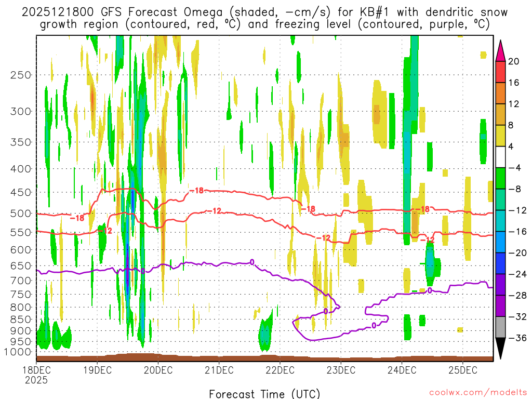Click the white colorbar segment between -4 and 4

click(x=500, y=157)
